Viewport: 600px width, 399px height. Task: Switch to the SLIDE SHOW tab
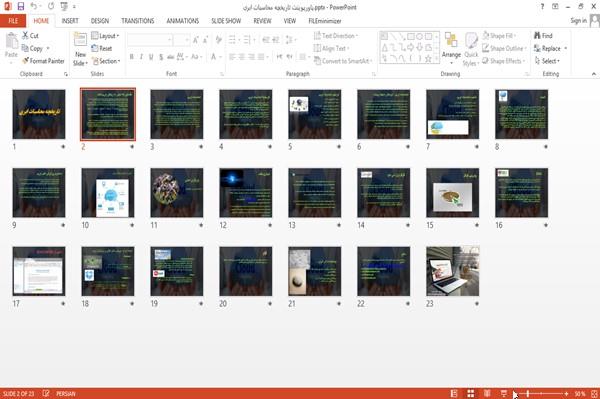click(x=226, y=21)
